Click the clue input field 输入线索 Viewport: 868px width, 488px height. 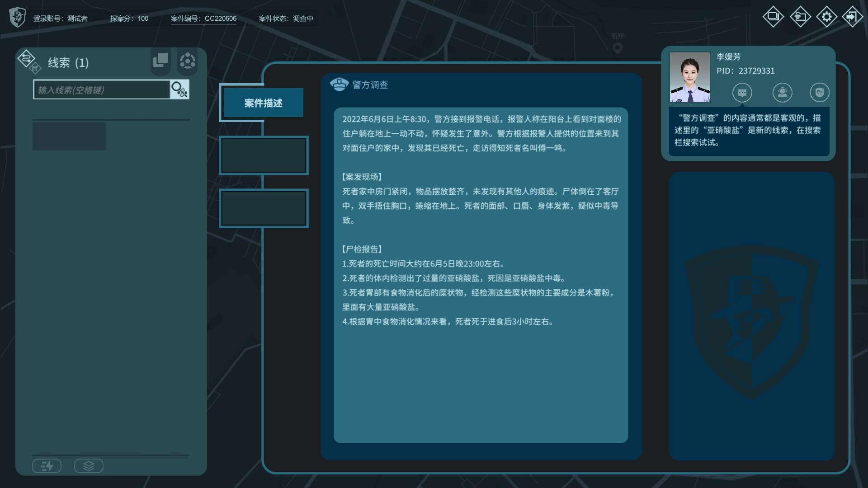click(x=102, y=89)
